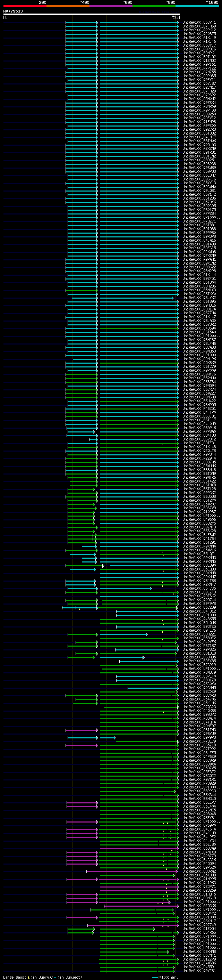
Task: Select the UniRef100_B9GTE5 label
Action: tap(199, 626)
